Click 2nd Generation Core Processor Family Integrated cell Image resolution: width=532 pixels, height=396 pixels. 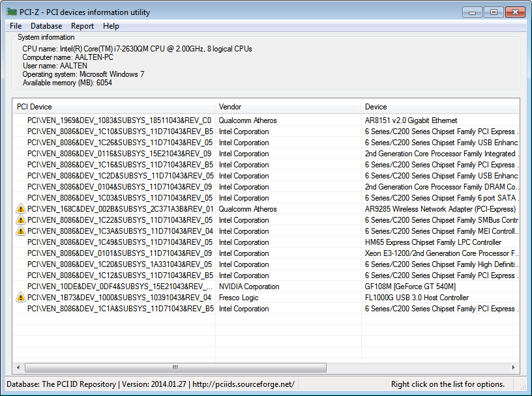click(x=442, y=154)
